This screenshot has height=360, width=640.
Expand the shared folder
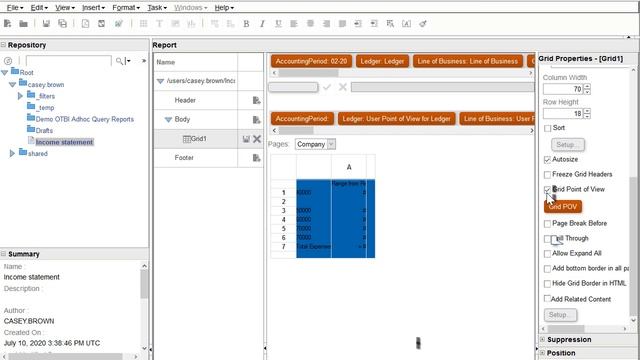(12, 153)
